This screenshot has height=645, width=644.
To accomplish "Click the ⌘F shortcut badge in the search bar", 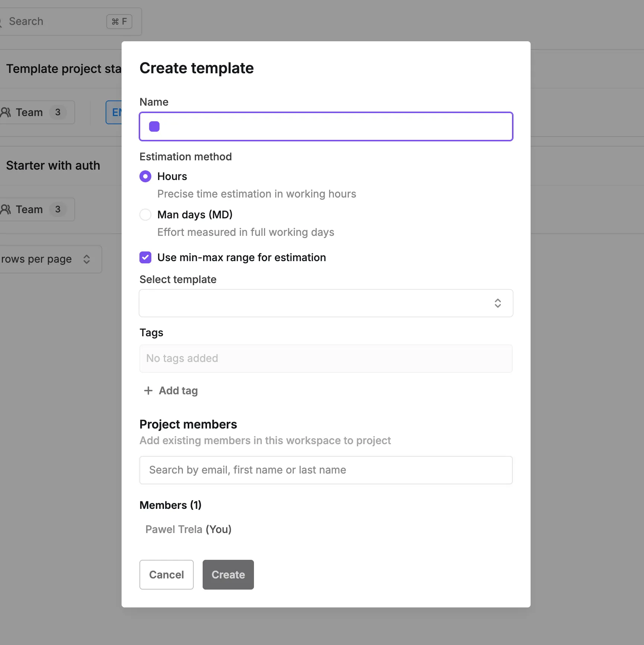I will point(119,21).
